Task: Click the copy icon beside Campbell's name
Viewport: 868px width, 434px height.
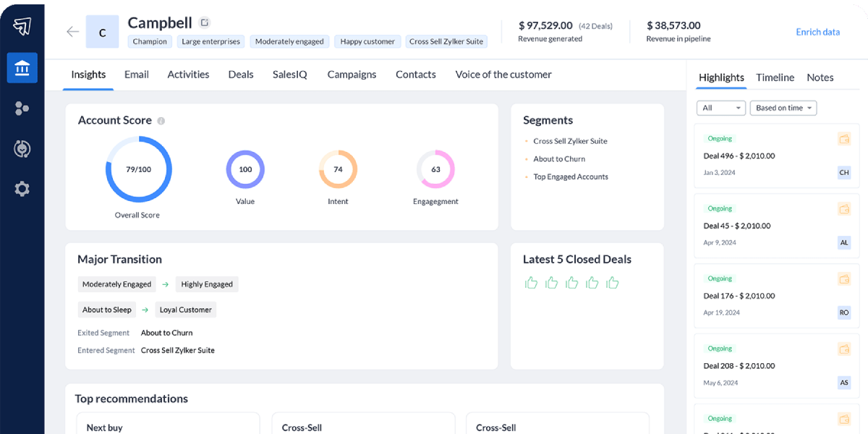Action: [205, 22]
